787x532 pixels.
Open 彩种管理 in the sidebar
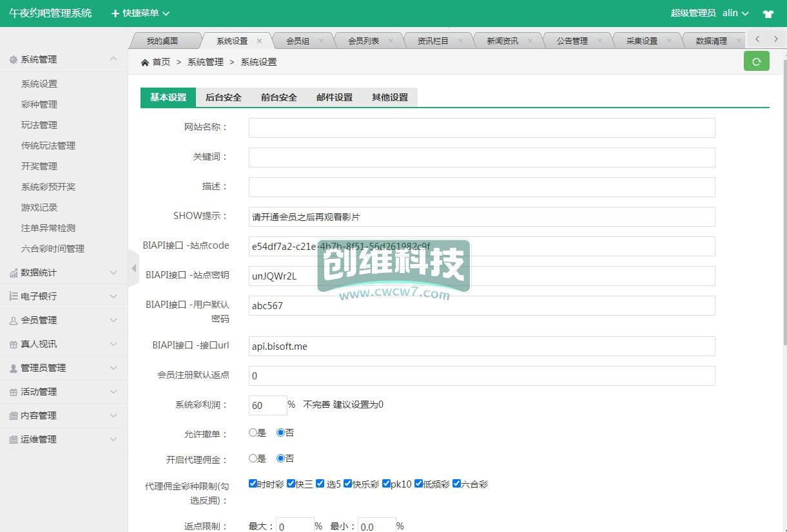39,104
